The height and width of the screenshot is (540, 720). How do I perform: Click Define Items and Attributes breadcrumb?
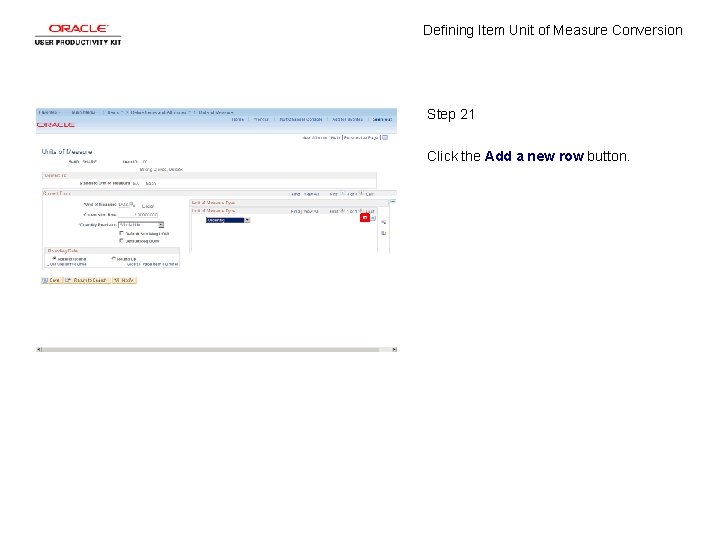[159, 112]
